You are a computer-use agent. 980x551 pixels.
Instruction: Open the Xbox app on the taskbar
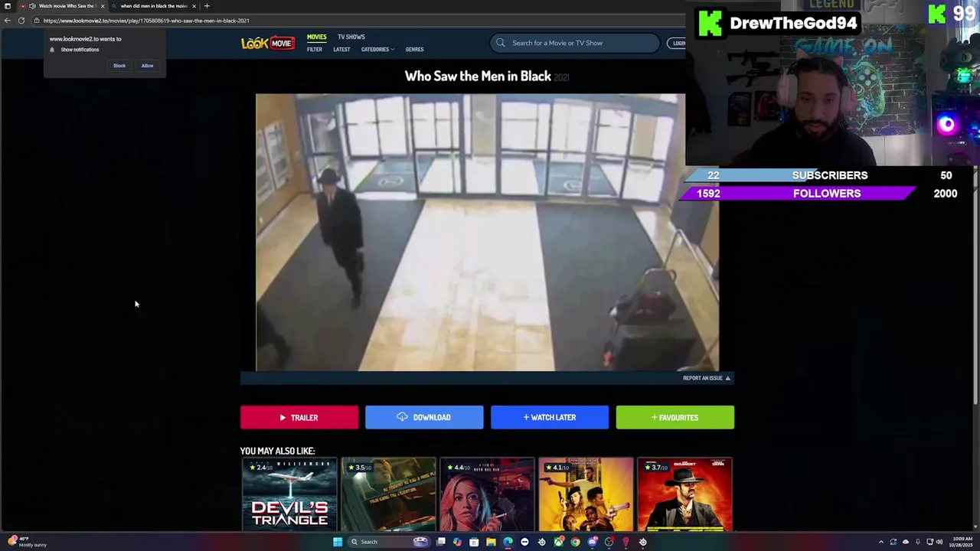tap(558, 542)
